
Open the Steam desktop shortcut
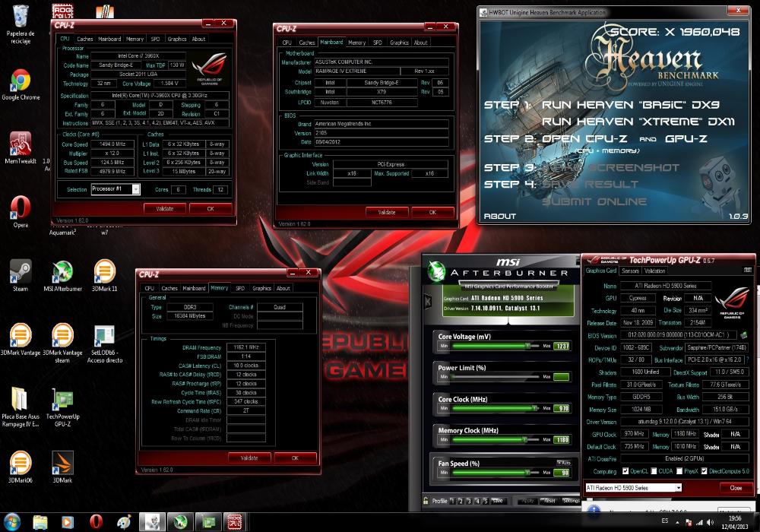(21, 275)
